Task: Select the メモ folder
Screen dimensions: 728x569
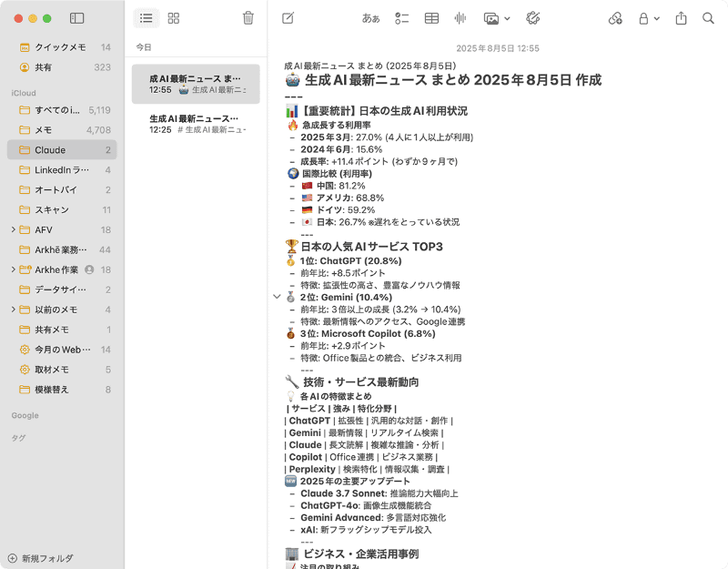Action: (x=62, y=130)
